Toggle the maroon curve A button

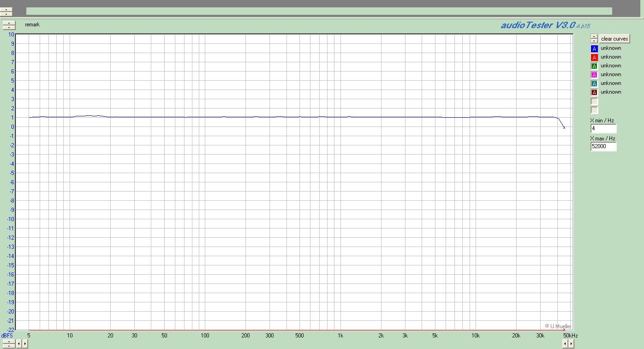click(594, 92)
